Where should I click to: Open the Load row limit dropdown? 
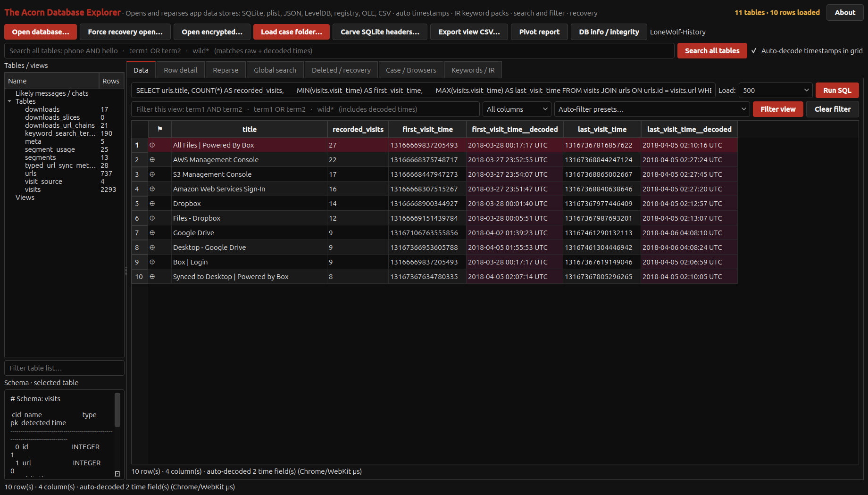point(775,91)
